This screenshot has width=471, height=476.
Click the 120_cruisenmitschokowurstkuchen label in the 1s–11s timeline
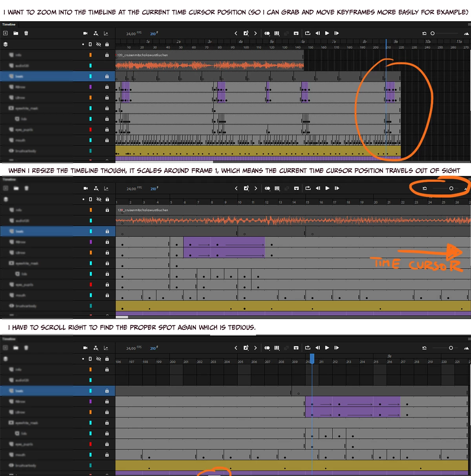pos(142,55)
